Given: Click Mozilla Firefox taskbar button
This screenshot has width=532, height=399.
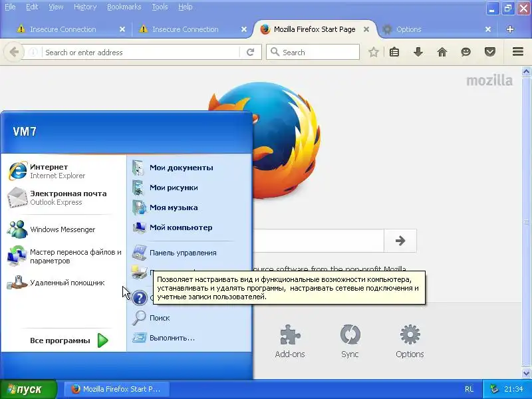Looking at the screenshot, I should [x=116, y=389].
